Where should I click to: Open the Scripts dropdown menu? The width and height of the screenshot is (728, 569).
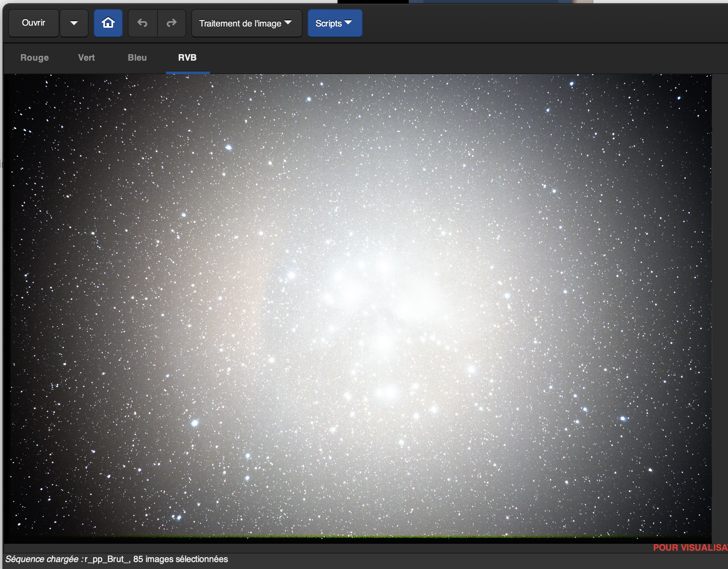click(334, 23)
